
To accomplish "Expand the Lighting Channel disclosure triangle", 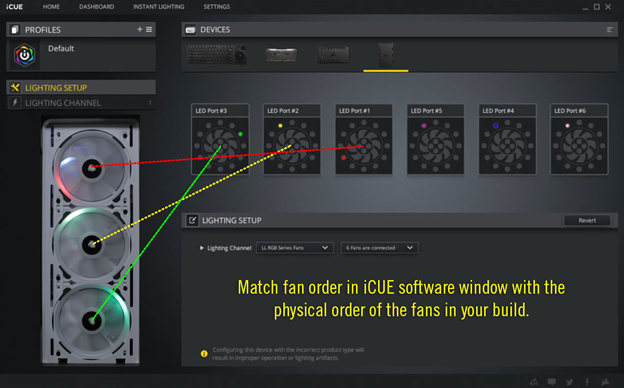I will [201, 248].
